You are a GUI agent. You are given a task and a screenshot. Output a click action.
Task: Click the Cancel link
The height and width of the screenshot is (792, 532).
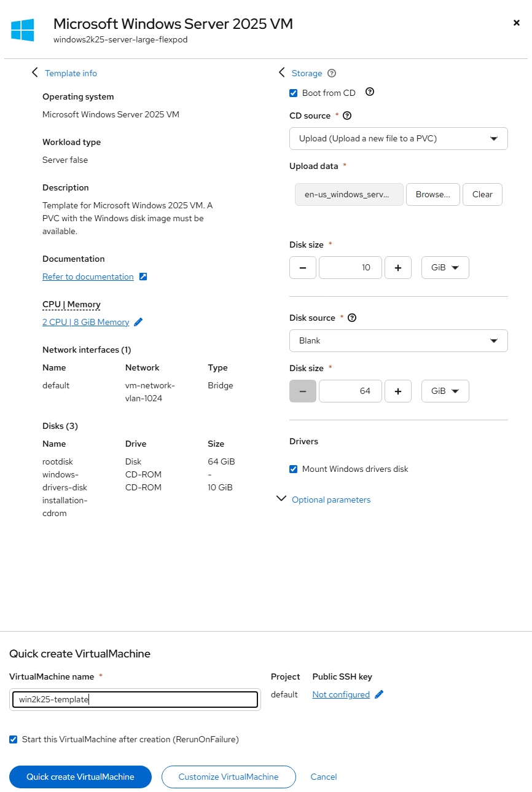(324, 777)
